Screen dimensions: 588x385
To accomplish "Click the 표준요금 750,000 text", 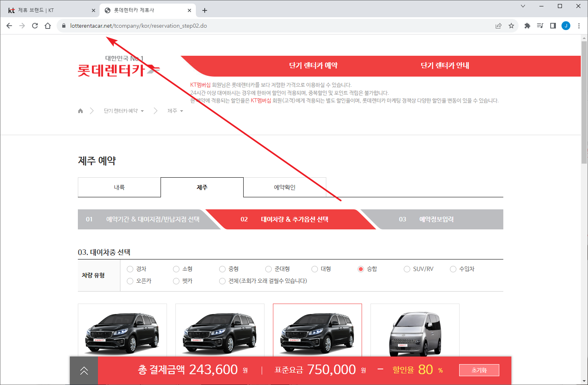I will point(320,369).
